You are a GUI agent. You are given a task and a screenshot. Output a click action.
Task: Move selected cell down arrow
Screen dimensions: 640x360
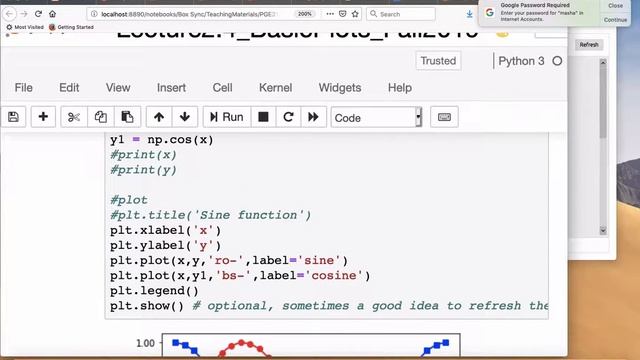coord(184,117)
